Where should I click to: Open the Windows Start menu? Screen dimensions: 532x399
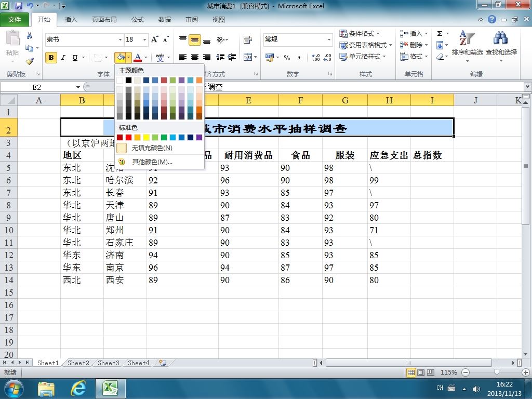[14, 389]
